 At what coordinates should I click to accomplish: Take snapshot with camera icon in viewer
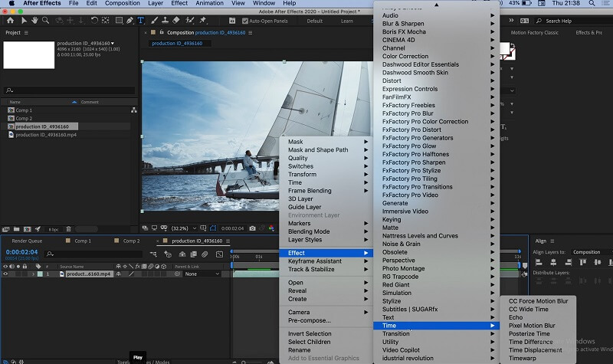click(252, 228)
